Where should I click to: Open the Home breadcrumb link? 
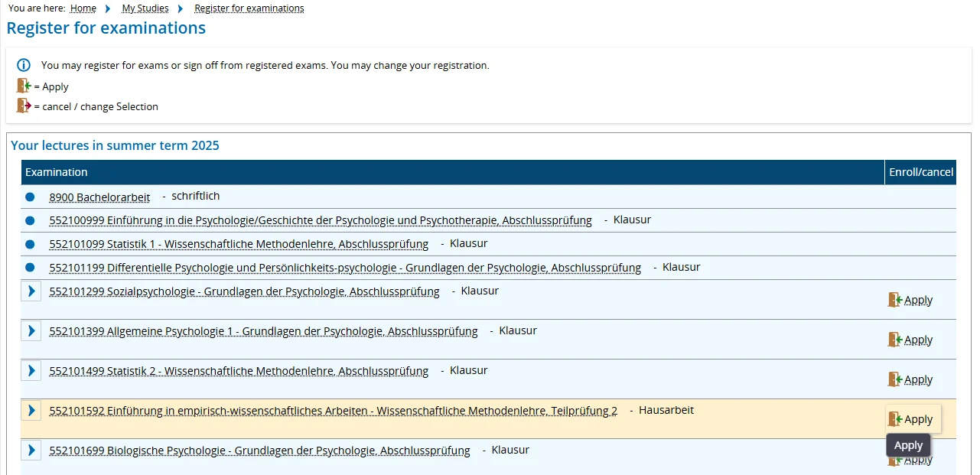click(83, 8)
